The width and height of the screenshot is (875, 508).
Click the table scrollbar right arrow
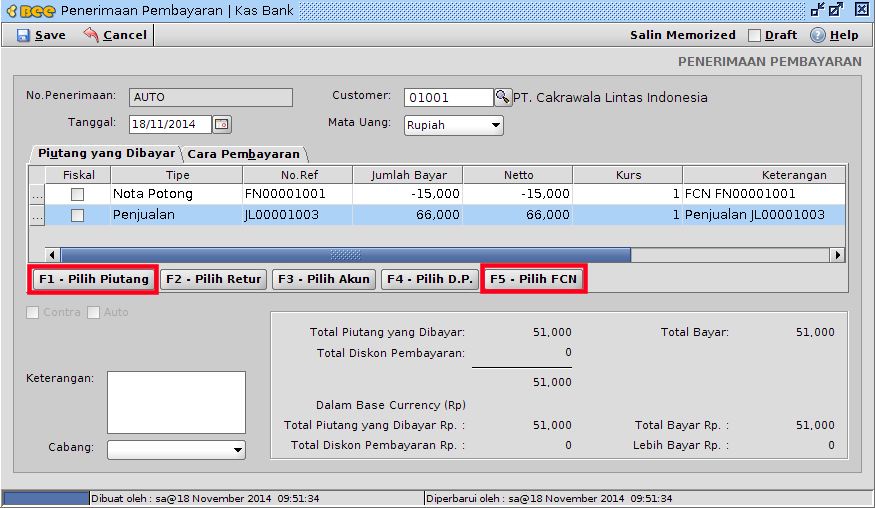tap(837, 255)
